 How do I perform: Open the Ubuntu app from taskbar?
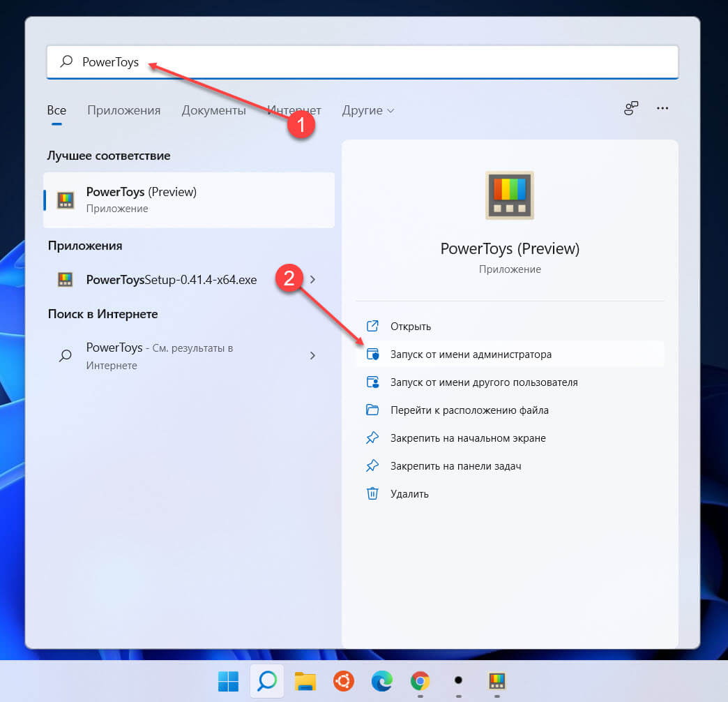click(344, 681)
